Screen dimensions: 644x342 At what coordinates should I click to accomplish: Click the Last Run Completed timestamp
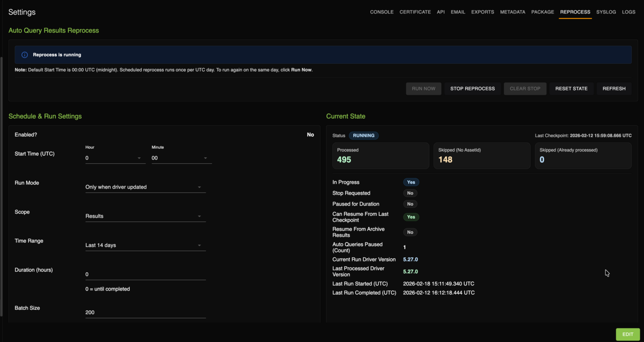tap(438, 293)
